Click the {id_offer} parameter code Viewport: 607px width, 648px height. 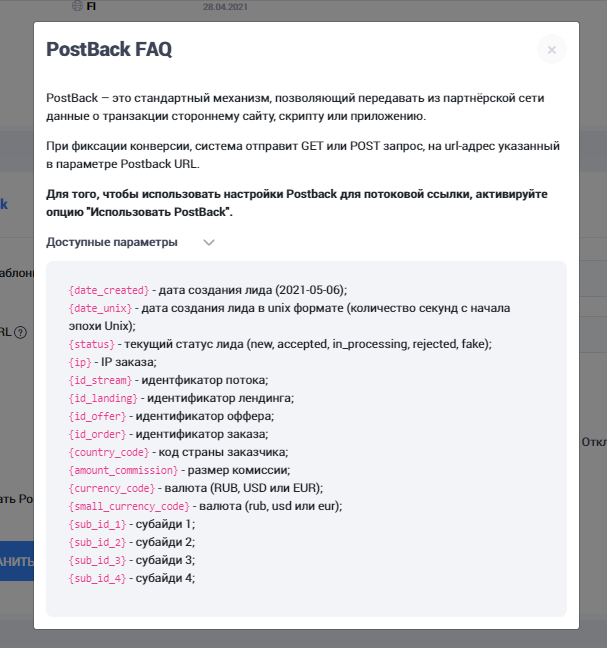98,415
